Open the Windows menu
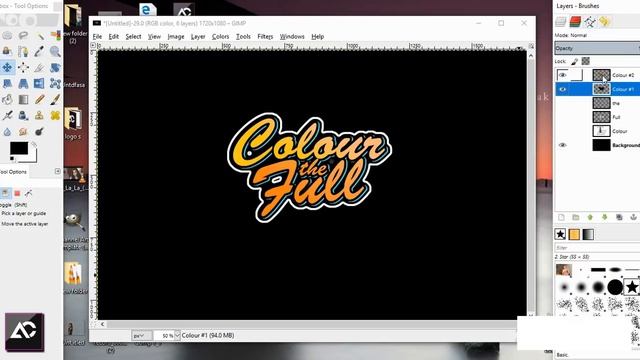The image size is (640, 360). pyautogui.click(x=292, y=37)
